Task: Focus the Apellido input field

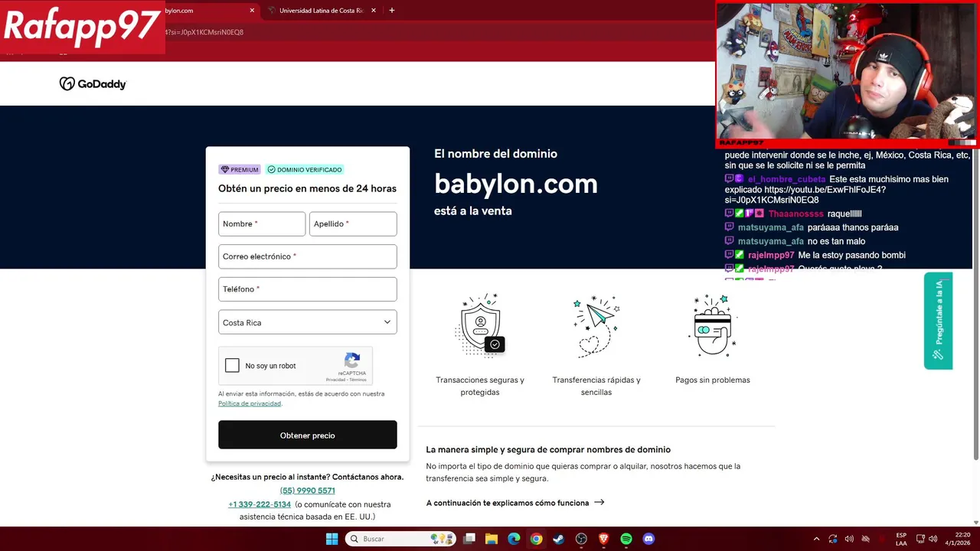Action: coord(353,224)
